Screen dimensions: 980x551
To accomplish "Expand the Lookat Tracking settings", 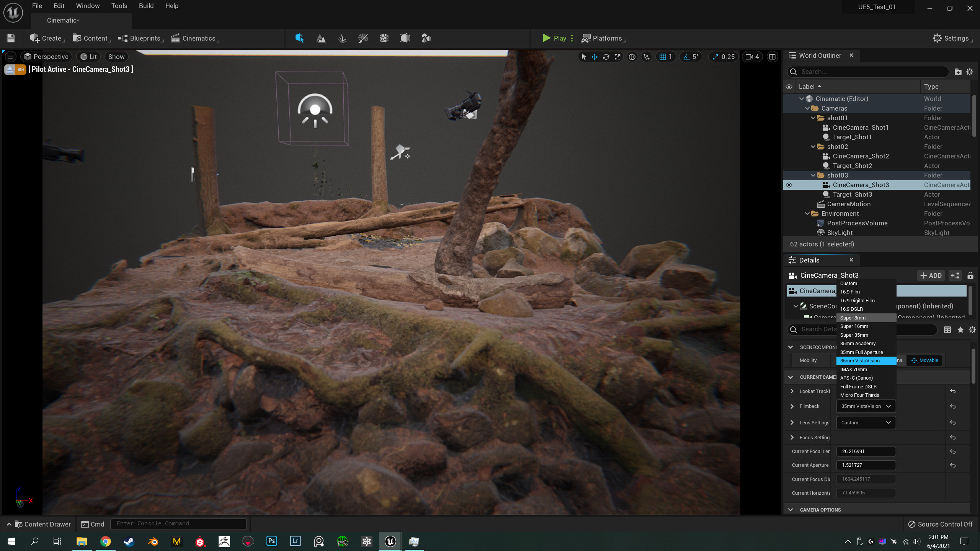I will point(792,391).
